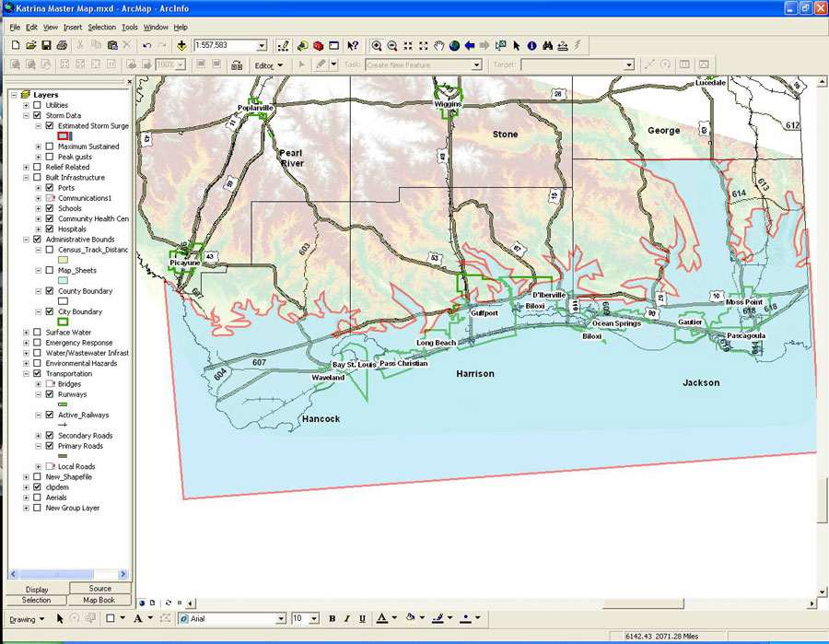Open the Editor dropdown menu

pyautogui.click(x=269, y=65)
